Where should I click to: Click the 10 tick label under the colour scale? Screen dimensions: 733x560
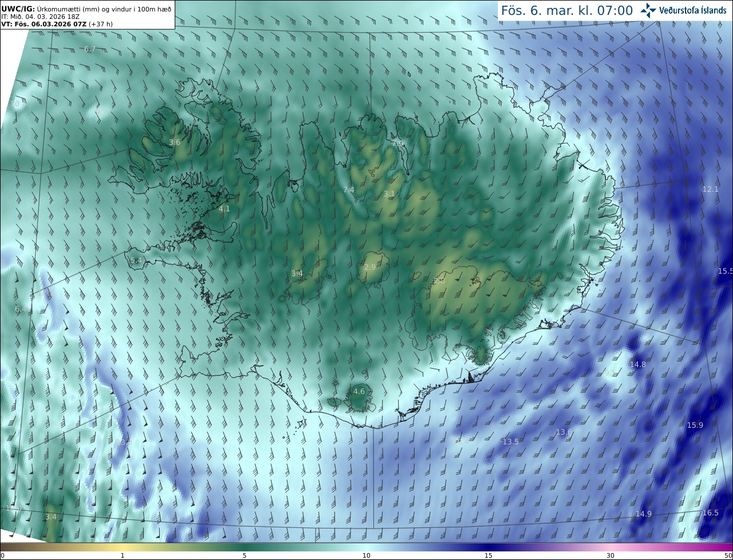(366, 555)
